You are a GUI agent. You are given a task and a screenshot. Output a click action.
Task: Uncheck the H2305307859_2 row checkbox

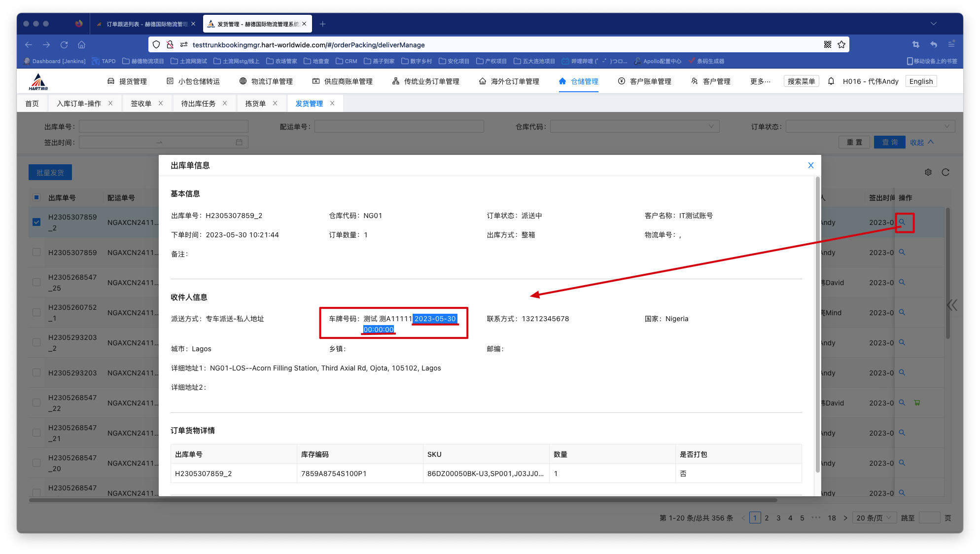[36, 222]
